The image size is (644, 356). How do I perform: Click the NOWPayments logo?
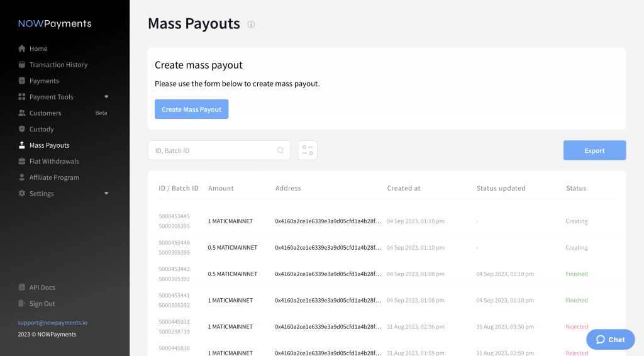coord(55,24)
